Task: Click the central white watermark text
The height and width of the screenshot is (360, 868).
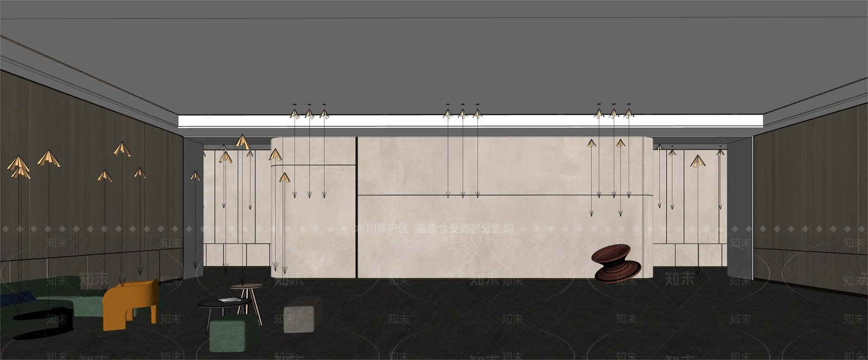Action: point(434,229)
